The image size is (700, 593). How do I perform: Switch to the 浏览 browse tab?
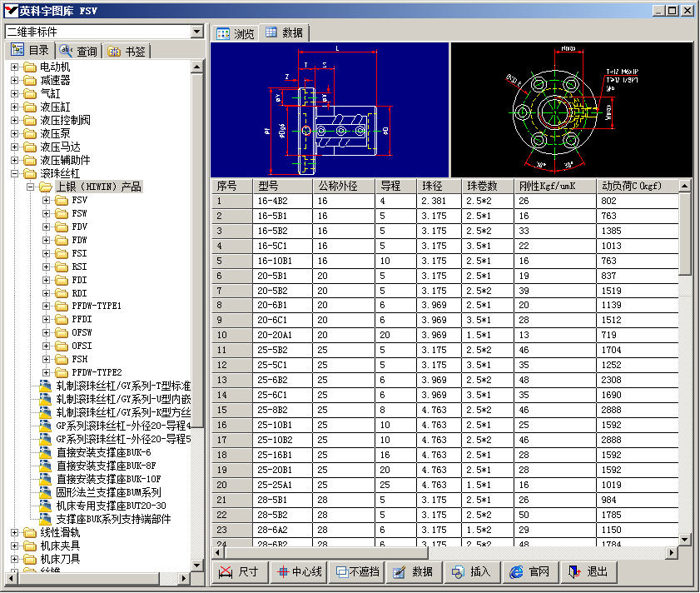pos(236,33)
